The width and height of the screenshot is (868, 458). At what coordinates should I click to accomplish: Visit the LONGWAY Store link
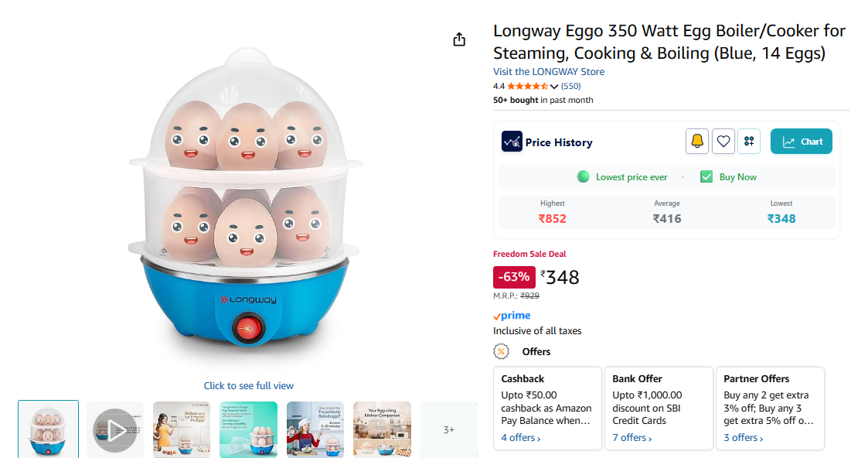click(x=549, y=72)
